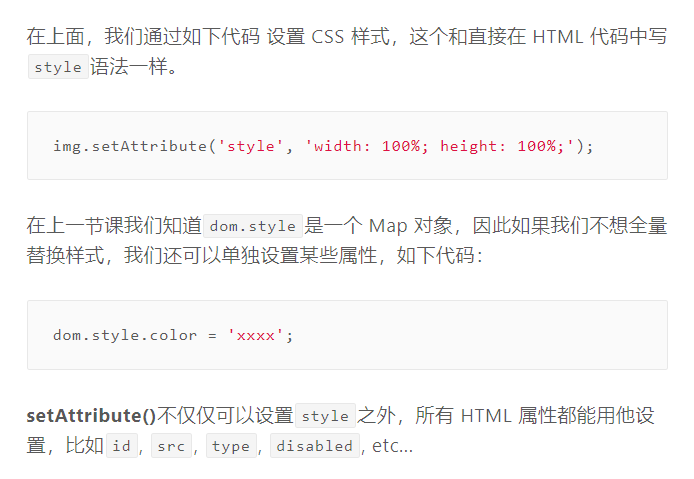Screen dimensions: 694x479
Task: Click the word 'CSS' in first paragraph
Action: coord(328,37)
